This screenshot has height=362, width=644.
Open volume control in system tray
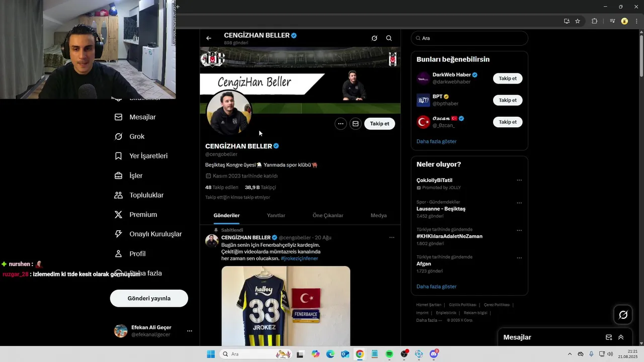[x=610, y=354]
